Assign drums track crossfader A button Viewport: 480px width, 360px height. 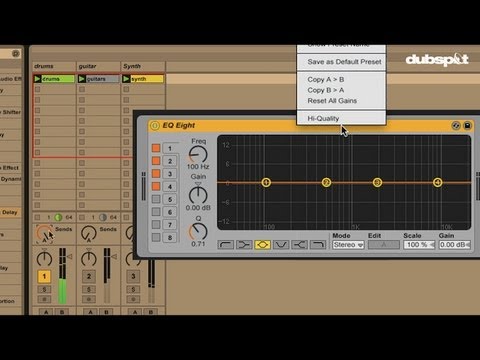tap(46, 312)
